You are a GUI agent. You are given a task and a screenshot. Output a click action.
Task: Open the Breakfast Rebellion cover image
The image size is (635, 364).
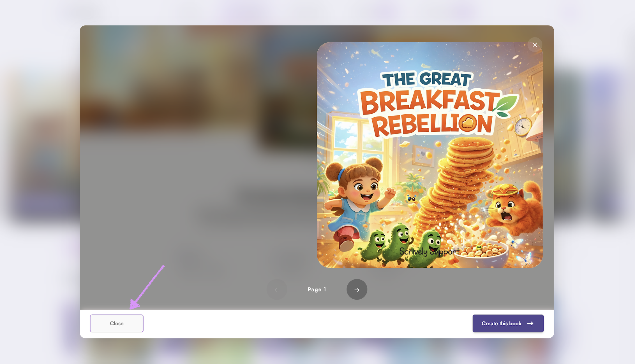[x=430, y=155]
